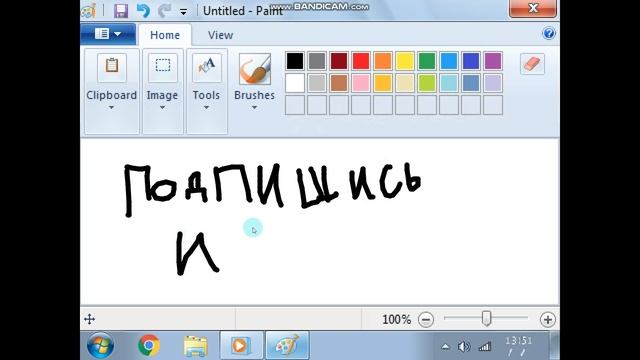
Task: Expand the Image group dropdown
Action: coord(162,108)
